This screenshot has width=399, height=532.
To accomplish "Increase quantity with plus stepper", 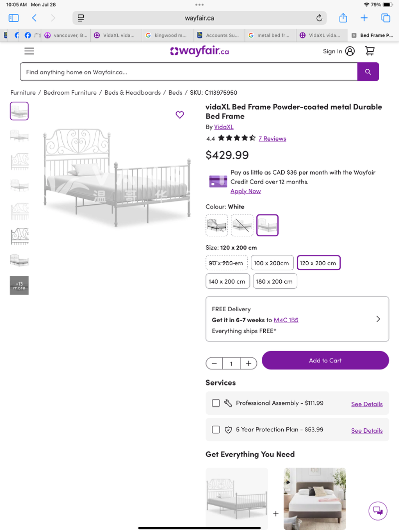I will pyautogui.click(x=248, y=363).
